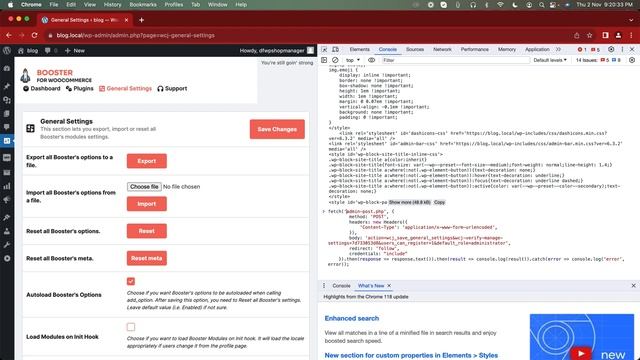Expand more DevTools tabs chevron
This screenshot has height=360, width=640.
point(558,49)
